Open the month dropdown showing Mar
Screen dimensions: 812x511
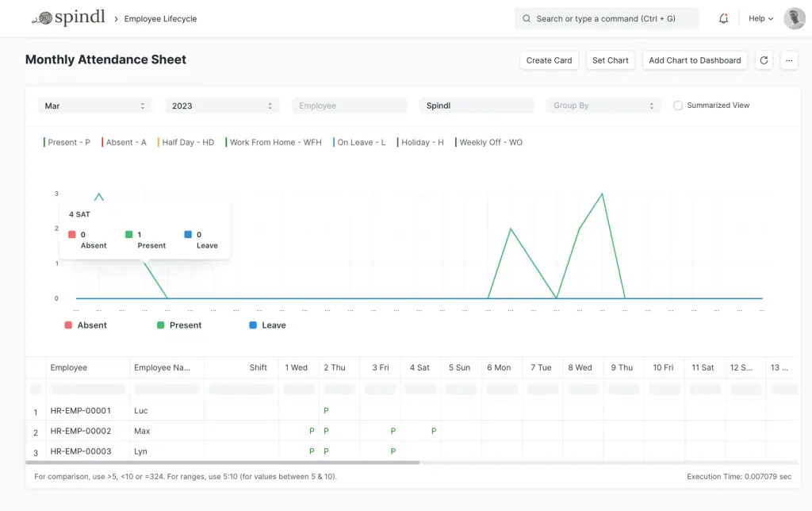pyautogui.click(x=95, y=106)
